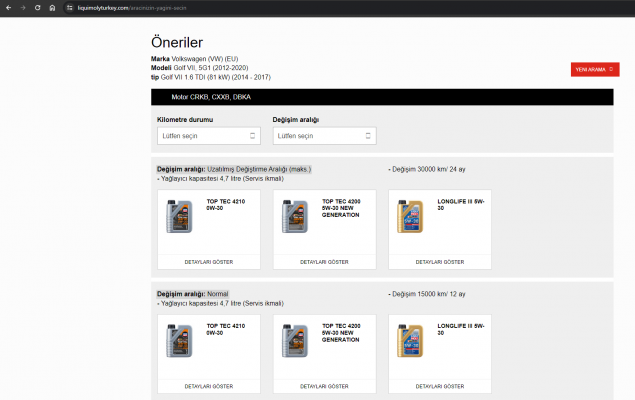Click the Motor CRKB, CXXB, DBKA bar
Image resolution: width=635 pixels, height=400 pixels.
coord(382,97)
